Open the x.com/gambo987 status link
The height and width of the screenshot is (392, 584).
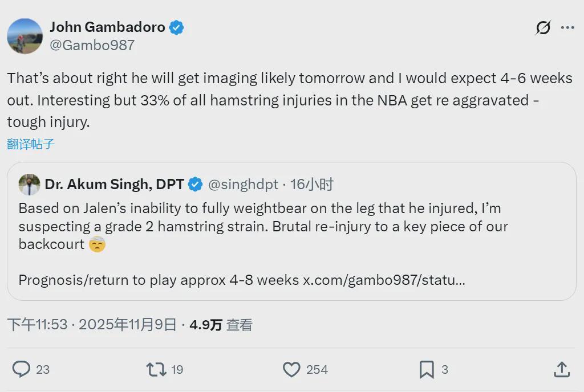[x=384, y=280]
